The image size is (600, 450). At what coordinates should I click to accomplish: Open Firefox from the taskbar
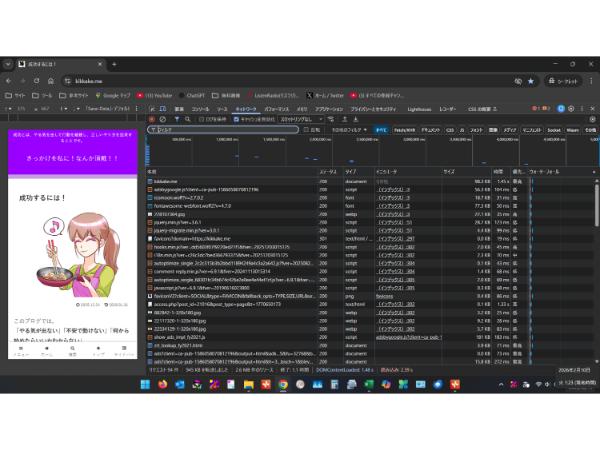point(163,384)
